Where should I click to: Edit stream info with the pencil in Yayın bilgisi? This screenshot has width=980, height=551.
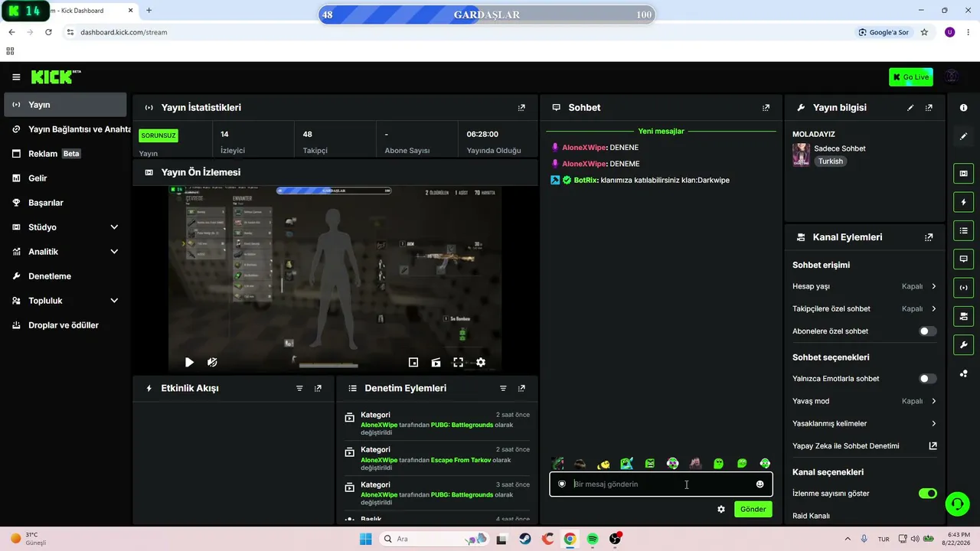(910, 108)
